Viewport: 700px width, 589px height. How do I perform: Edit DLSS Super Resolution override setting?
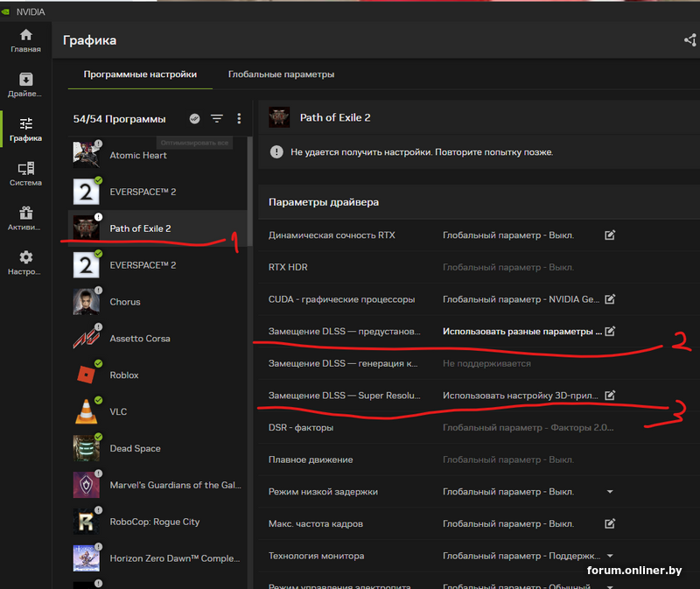610,396
